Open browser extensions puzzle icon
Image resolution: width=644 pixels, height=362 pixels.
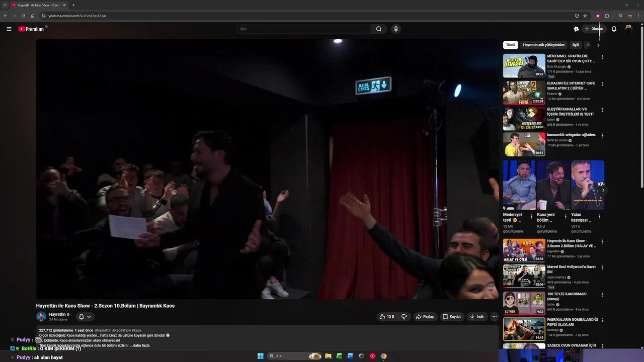click(607, 16)
